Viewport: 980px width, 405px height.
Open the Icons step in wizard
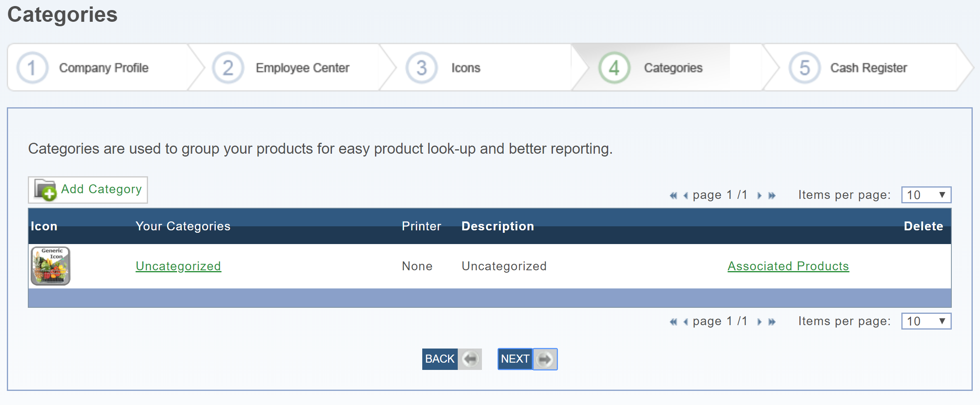[x=465, y=68]
